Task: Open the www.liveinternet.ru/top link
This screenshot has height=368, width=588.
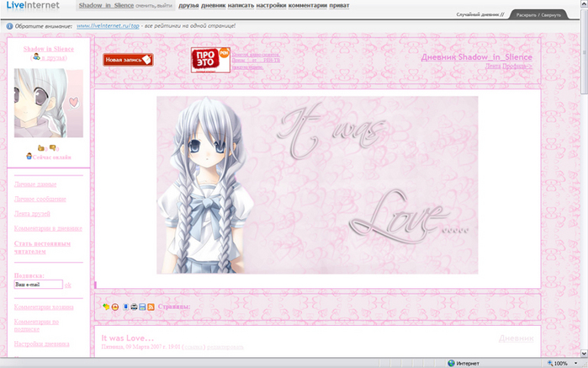Action: pyautogui.click(x=108, y=26)
